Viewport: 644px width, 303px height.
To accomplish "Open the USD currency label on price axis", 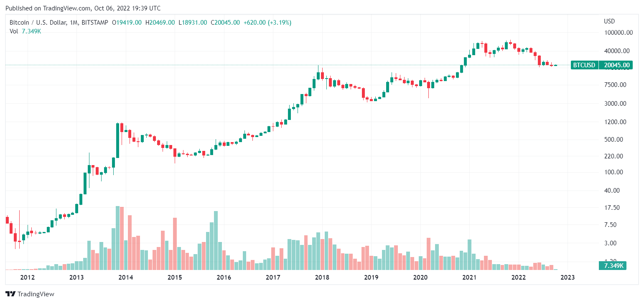I will click(x=609, y=21).
